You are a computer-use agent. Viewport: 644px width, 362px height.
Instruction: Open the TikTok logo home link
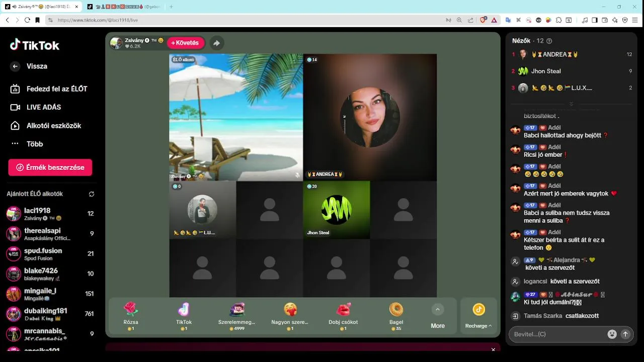tap(35, 45)
